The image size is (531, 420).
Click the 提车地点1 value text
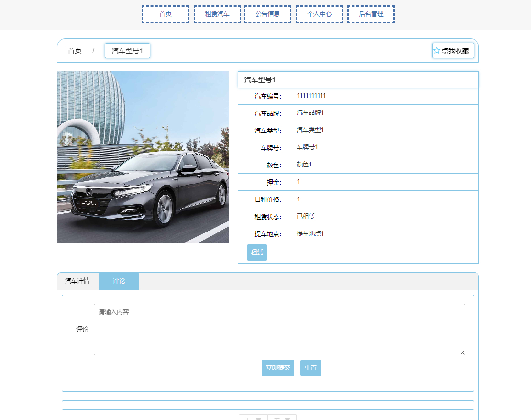[310, 233]
